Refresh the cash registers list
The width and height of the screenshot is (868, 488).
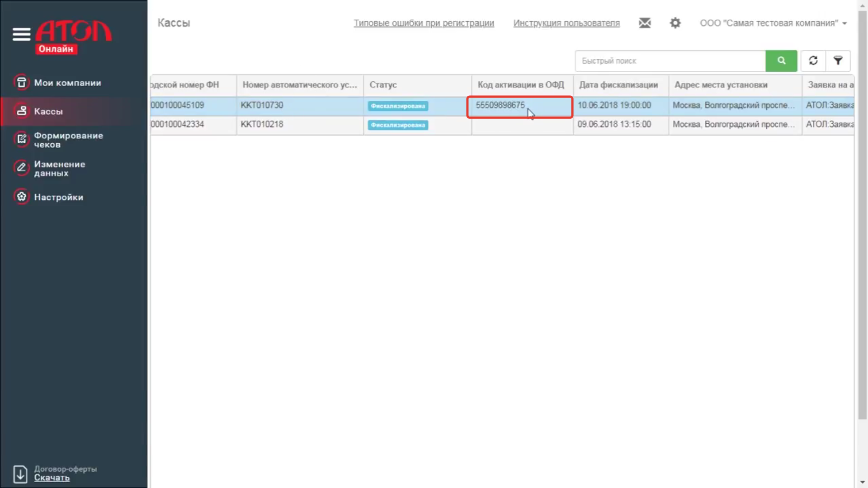[x=813, y=61]
